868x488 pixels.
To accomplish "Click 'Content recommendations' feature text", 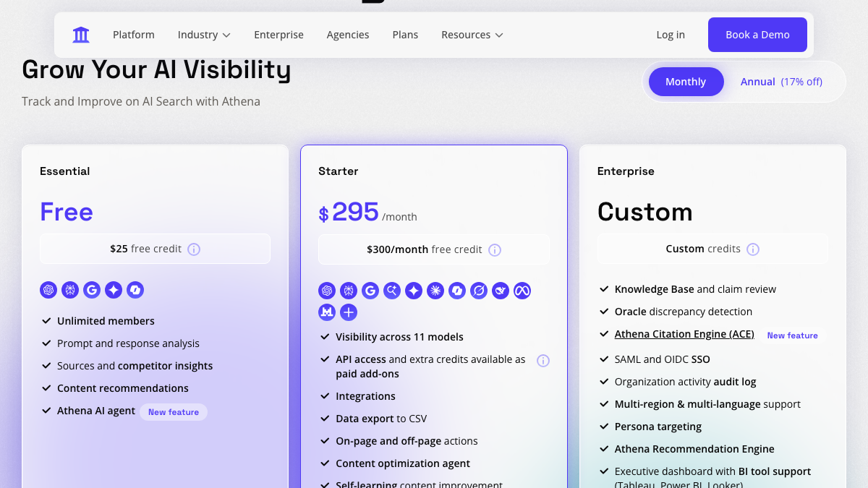I will 123,388.
